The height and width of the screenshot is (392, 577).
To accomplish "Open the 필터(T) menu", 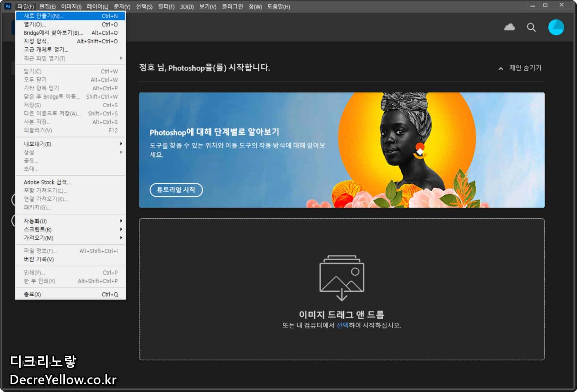I will point(166,6).
